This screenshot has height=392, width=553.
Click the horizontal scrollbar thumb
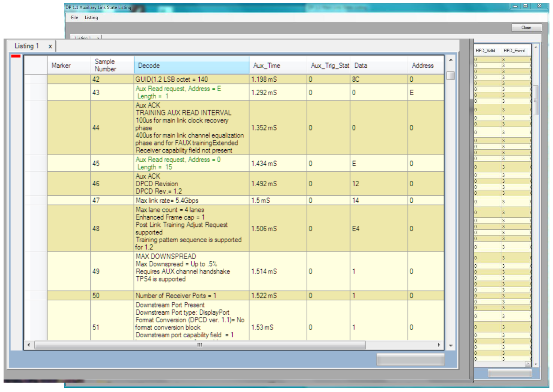pos(200,345)
